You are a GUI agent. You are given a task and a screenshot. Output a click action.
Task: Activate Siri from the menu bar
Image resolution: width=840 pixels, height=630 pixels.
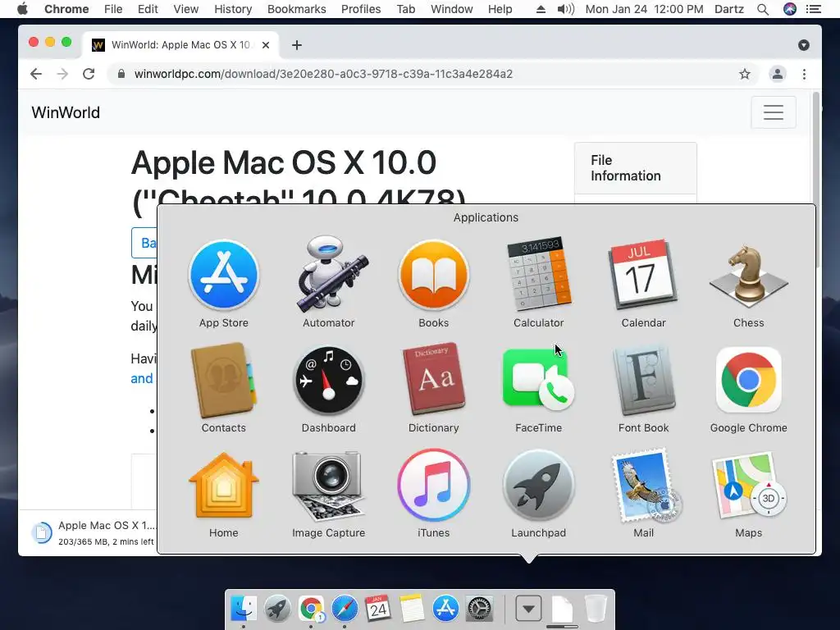point(790,9)
